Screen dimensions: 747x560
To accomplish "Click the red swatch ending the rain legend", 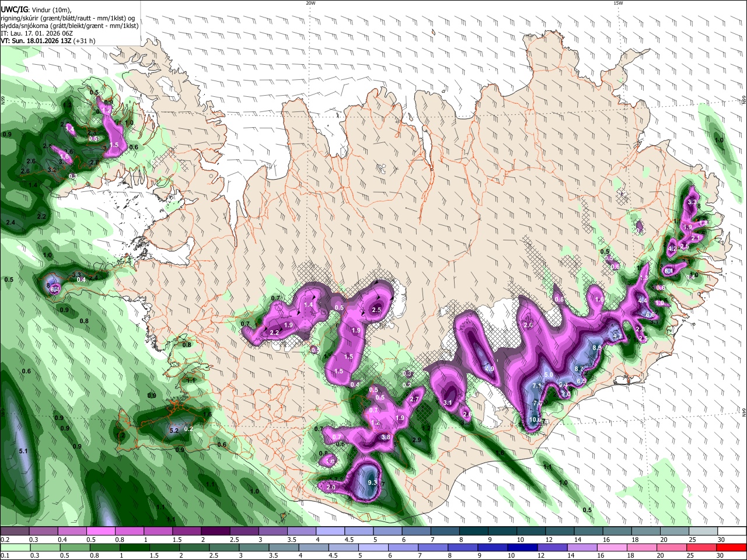I will (731, 547).
